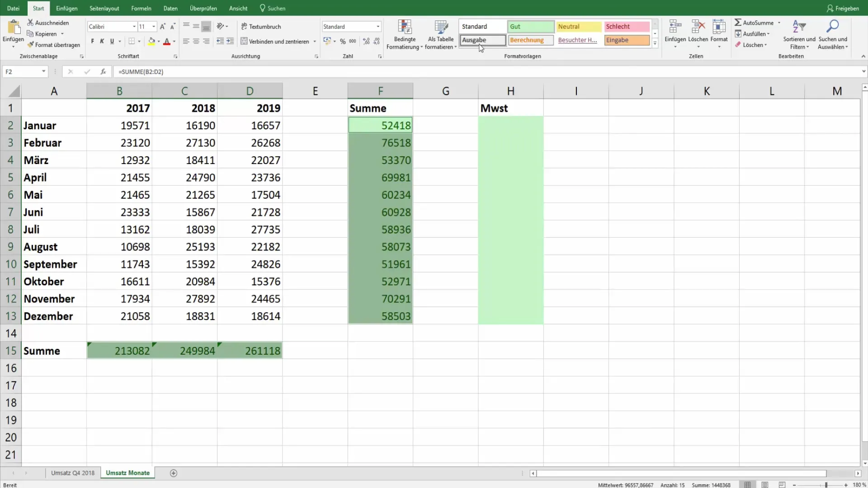
Task: Switch to the Umsatz Q4 2018 sheet tab
Action: (73, 473)
